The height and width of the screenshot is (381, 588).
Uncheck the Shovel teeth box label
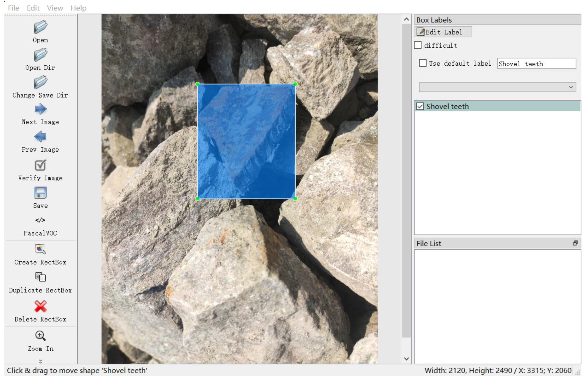[420, 106]
